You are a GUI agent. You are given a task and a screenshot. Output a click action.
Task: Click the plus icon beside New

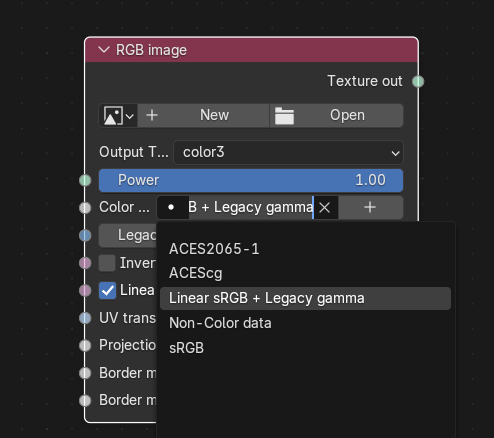pos(152,115)
